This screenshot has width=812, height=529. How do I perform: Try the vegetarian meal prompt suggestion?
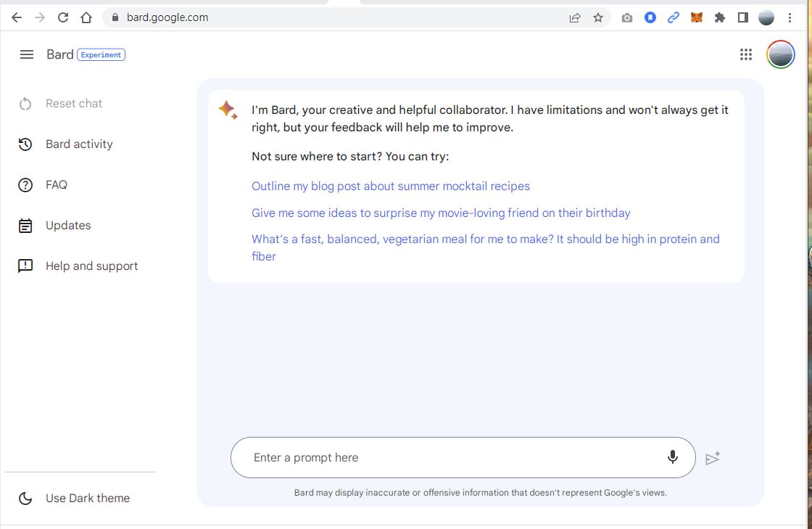pyautogui.click(x=485, y=247)
